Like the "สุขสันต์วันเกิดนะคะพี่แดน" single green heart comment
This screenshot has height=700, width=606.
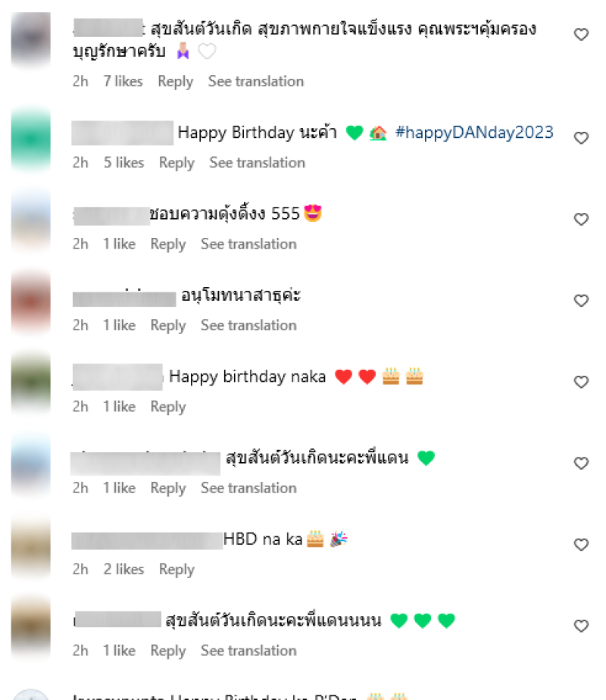(x=581, y=463)
